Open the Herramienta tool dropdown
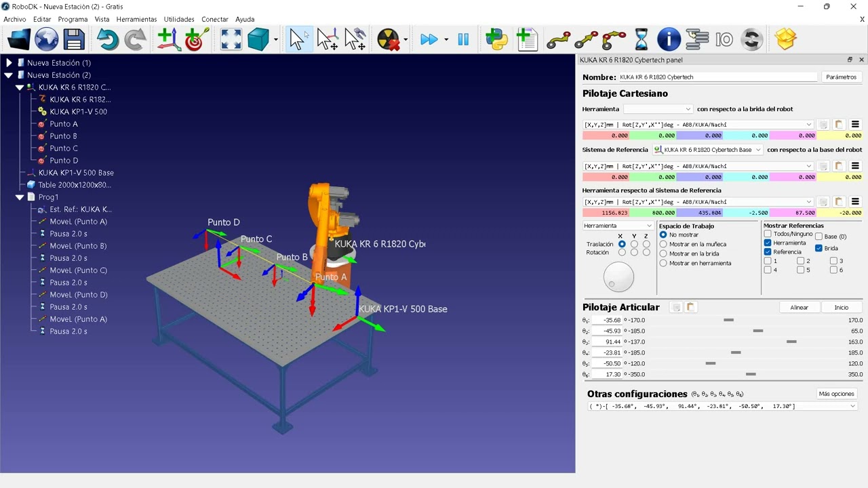 [658, 109]
